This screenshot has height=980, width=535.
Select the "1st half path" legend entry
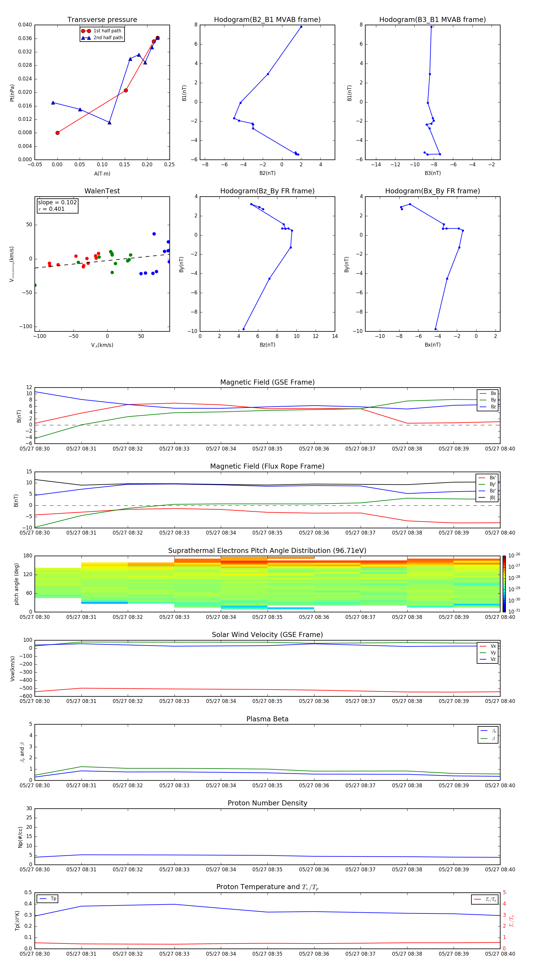(x=101, y=31)
